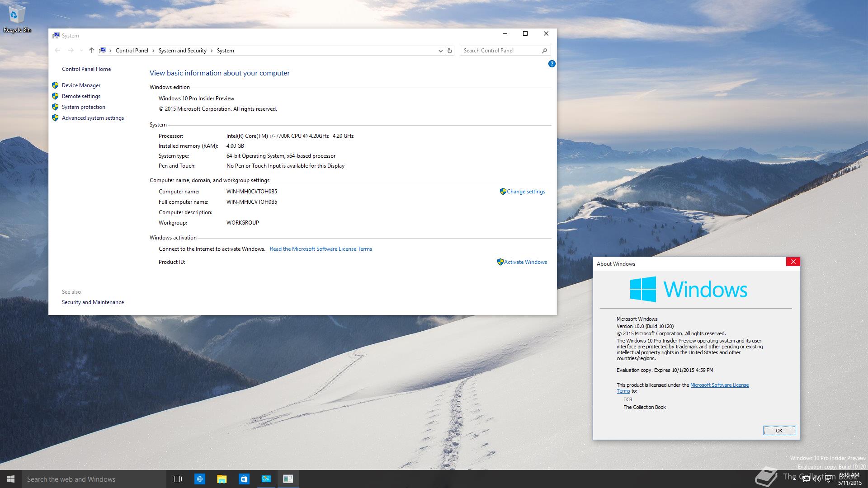The width and height of the screenshot is (868, 488).
Task: Select the installed memory 4.00 GB text
Action: pyautogui.click(x=235, y=146)
